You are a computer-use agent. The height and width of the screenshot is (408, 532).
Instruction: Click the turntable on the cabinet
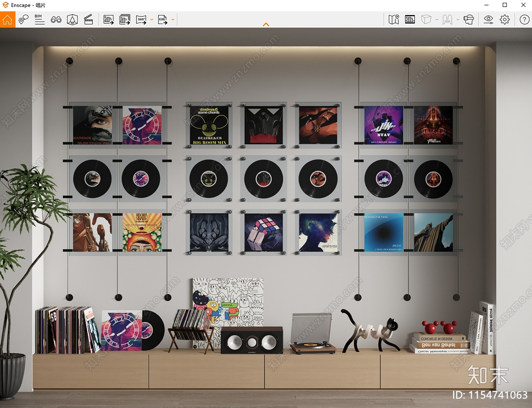click(313, 334)
